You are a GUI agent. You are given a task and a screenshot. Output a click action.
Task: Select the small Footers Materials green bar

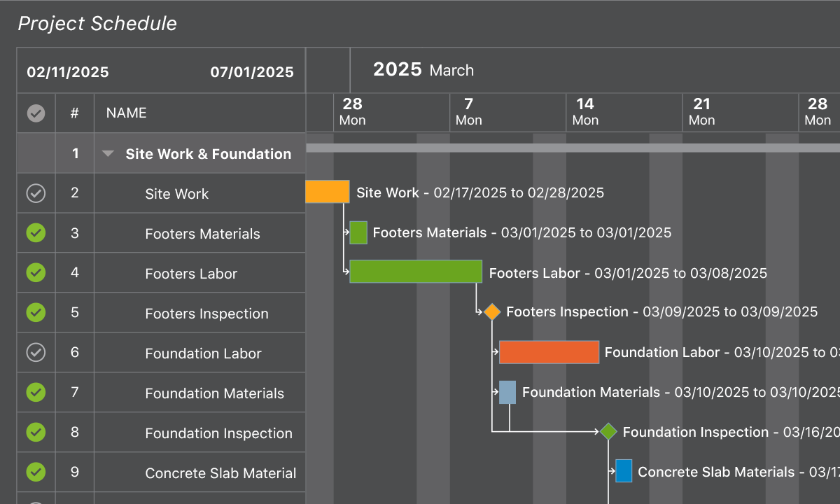358,232
